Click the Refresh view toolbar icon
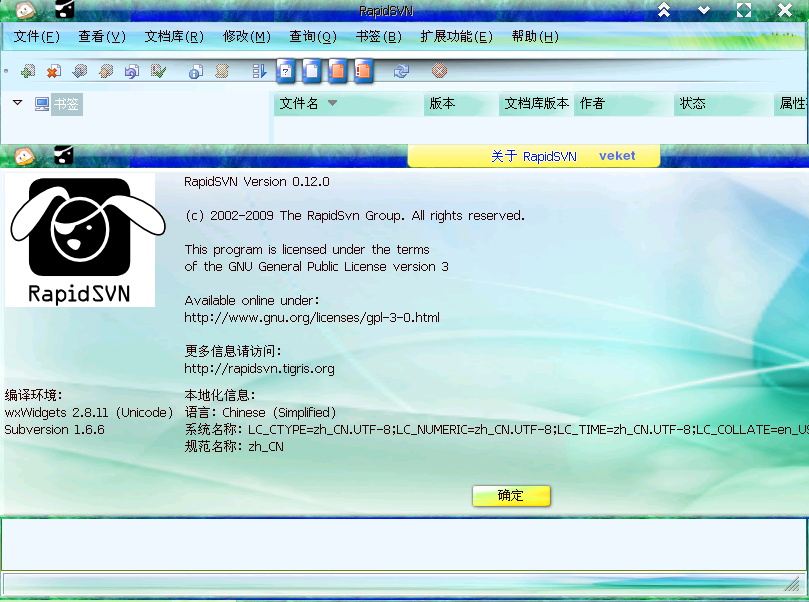The height and width of the screenshot is (602, 809). 401,71
